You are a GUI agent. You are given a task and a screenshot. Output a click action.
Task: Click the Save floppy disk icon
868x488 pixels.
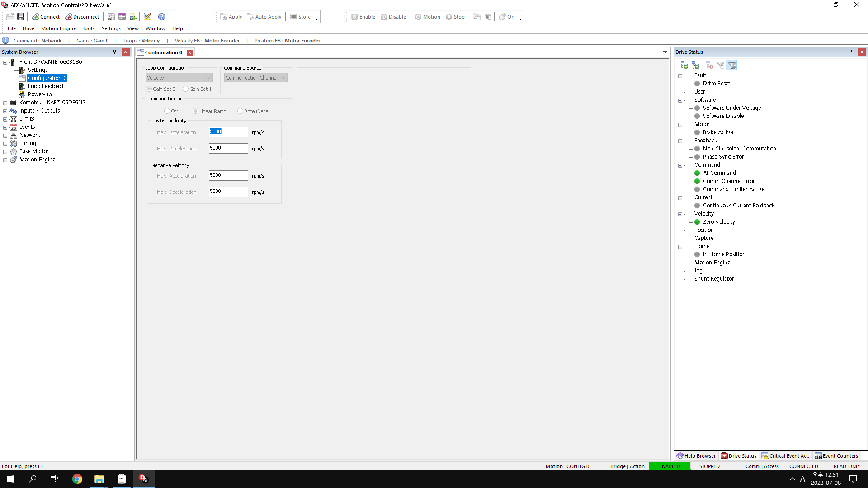click(21, 17)
